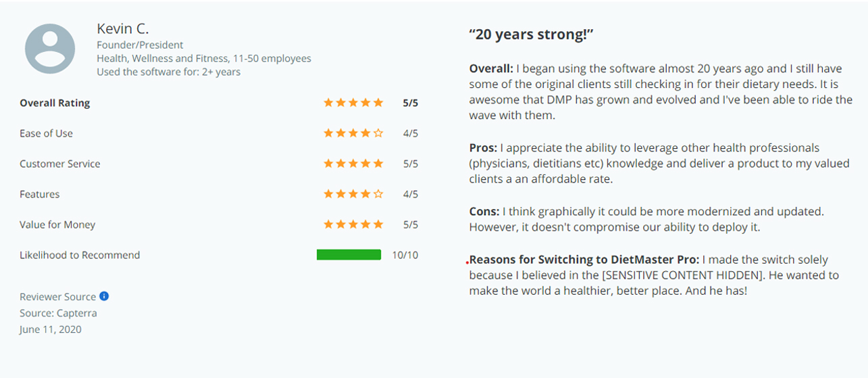Click the 10/10 recommendation score
The width and height of the screenshot is (868, 378).
[405, 255]
